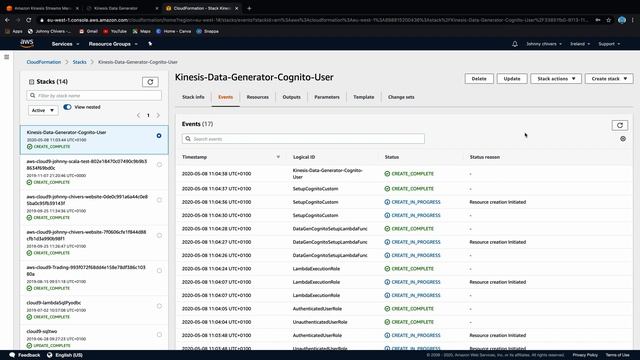Click the Status column header
Viewport: 640px width, 360px height.
click(392, 157)
